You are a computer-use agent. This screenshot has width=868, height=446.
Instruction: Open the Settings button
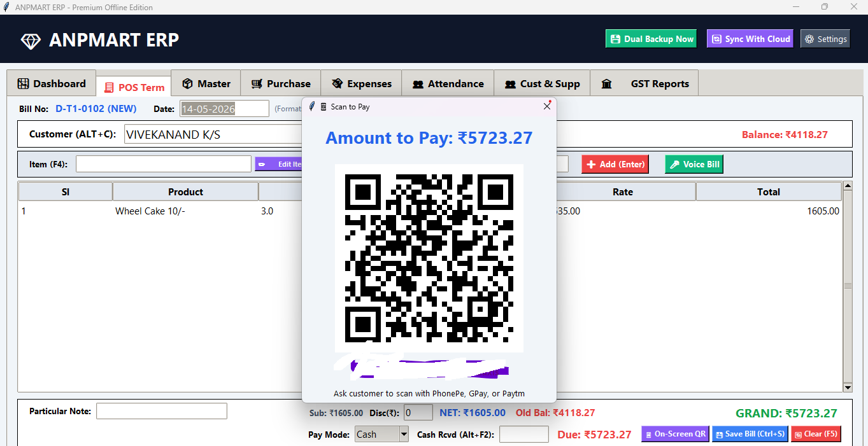(x=825, y=39)
